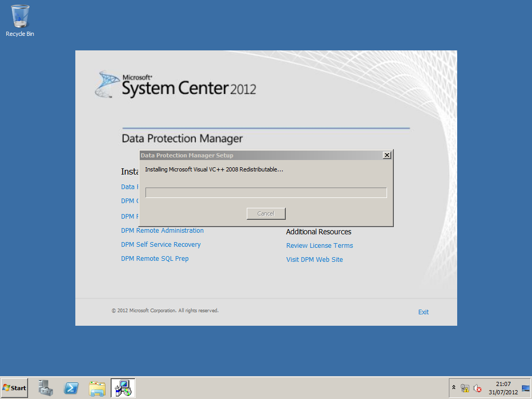Click the 'Installing Microsoft Visual VC++ 2008 Redistributable' text
Viewport: 532px width, 399px height.
[x=214, y=169]
